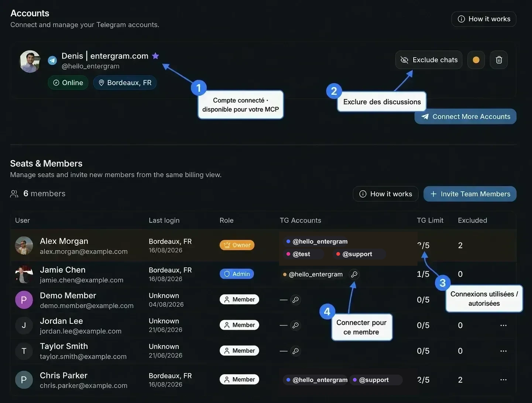Click the Bordeaux, FR location badge
This screenshot has height=403, width=532.
click(125, 83)
